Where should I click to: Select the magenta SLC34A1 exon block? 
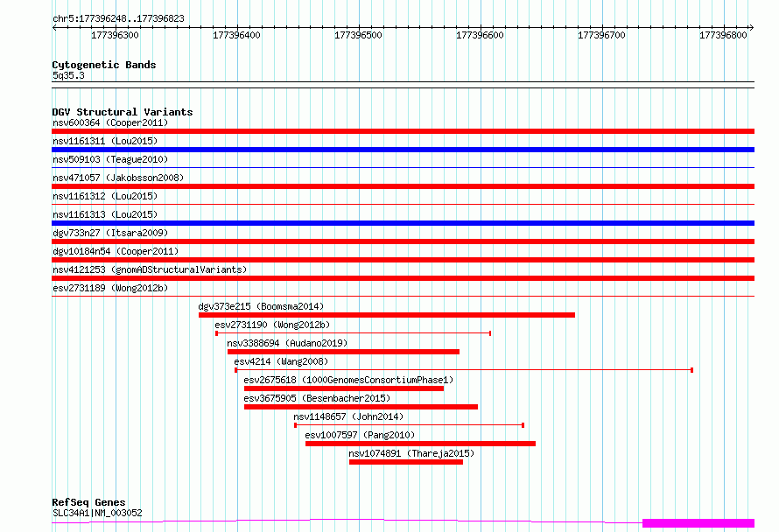(x=698, y=523)
